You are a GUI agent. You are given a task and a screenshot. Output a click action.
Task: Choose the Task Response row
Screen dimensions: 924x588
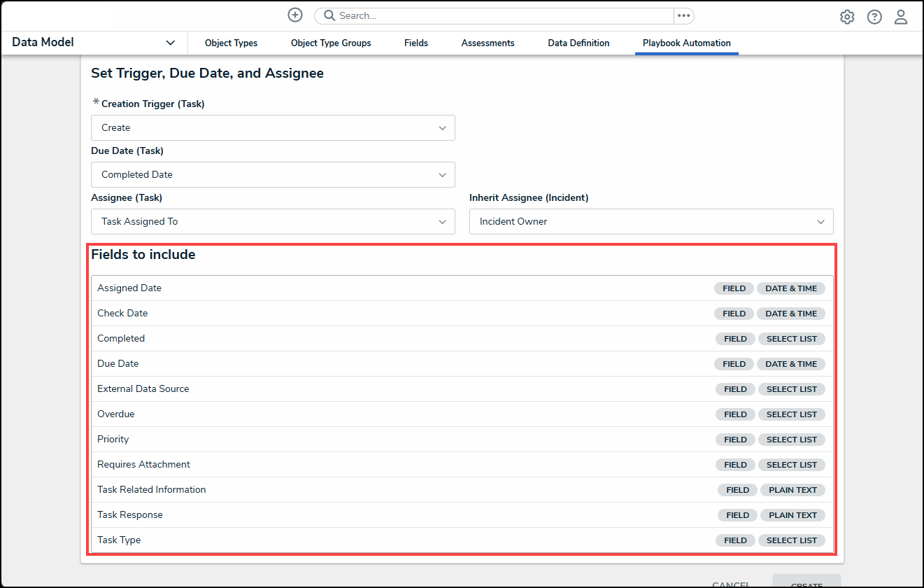pyautogui.click(x=462, y=515)
